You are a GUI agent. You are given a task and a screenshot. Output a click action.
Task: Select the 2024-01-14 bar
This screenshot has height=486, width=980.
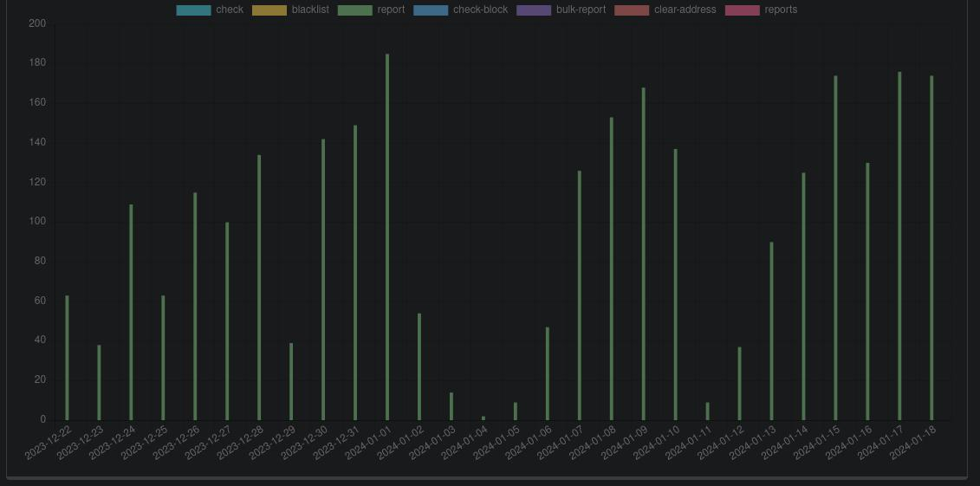(804, 296)
